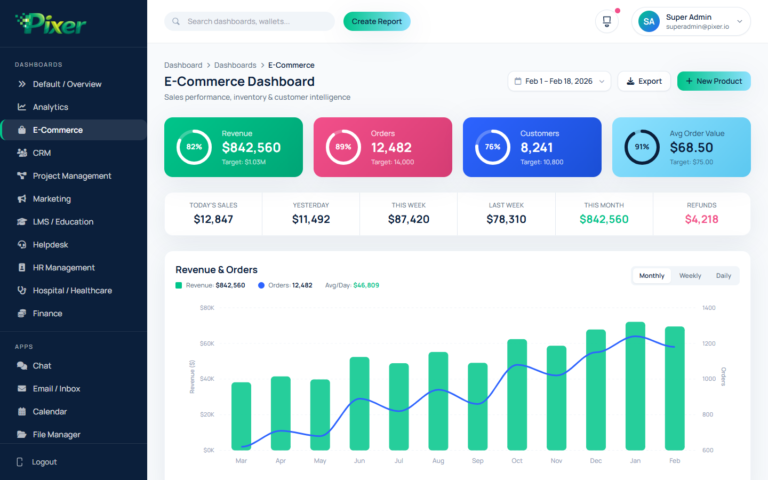Click the Marketing megaphone icon
This screenshot has width=768, height=480.
(22, 199)
